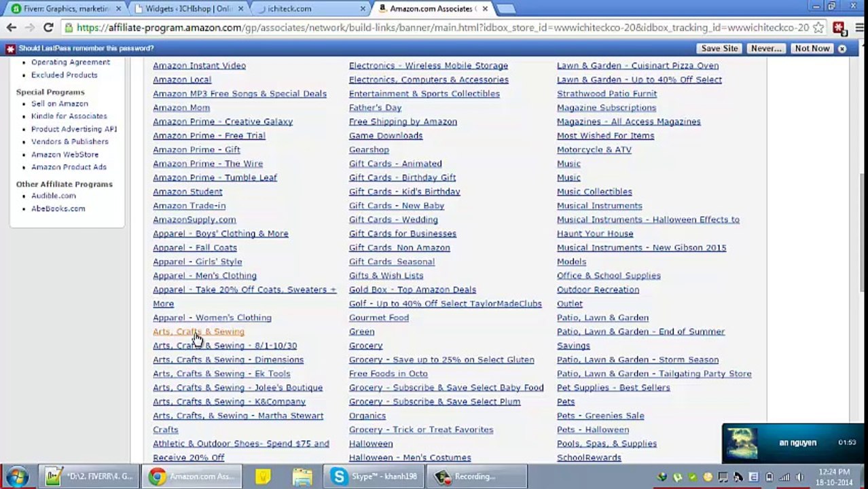Open the LastPass extension icon
This screenshot has width=868, height=489.
pyautogui.click(x=839, y=28)
